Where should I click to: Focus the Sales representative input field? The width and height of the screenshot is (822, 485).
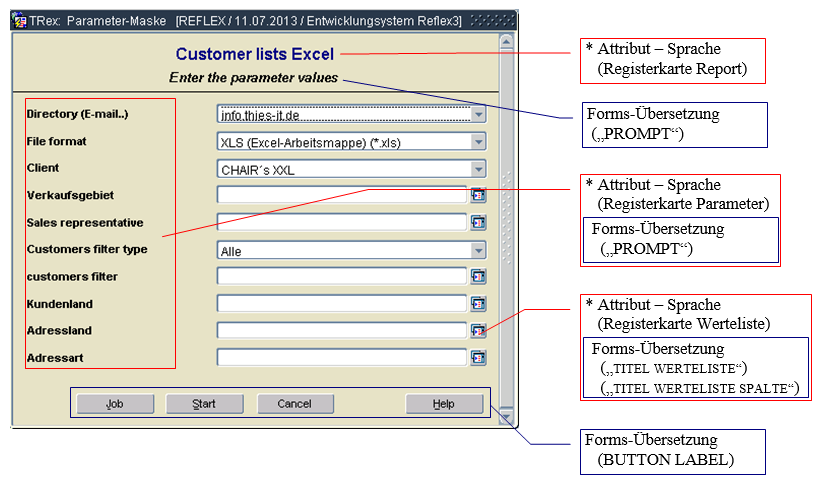pyautogui.click(x=341, y=222)
